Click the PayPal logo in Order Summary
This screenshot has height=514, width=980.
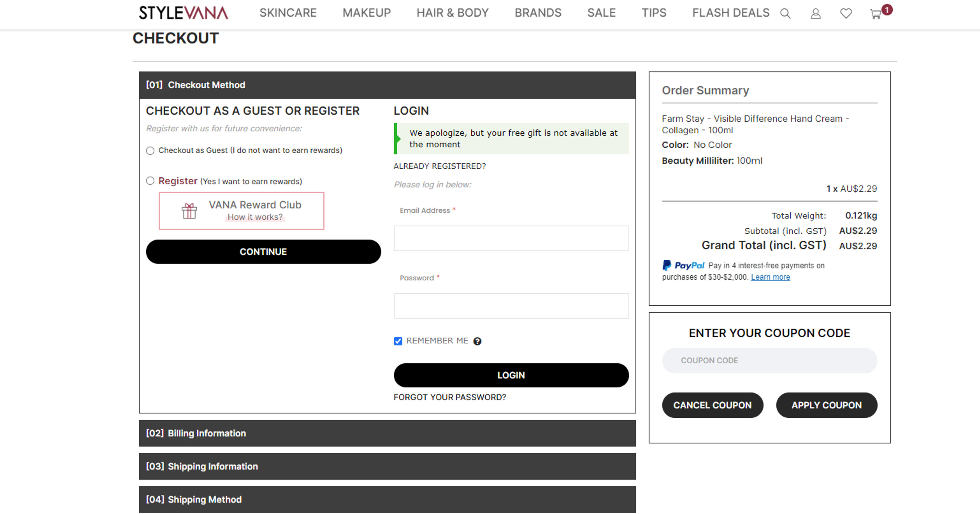(x=683, y=265)
